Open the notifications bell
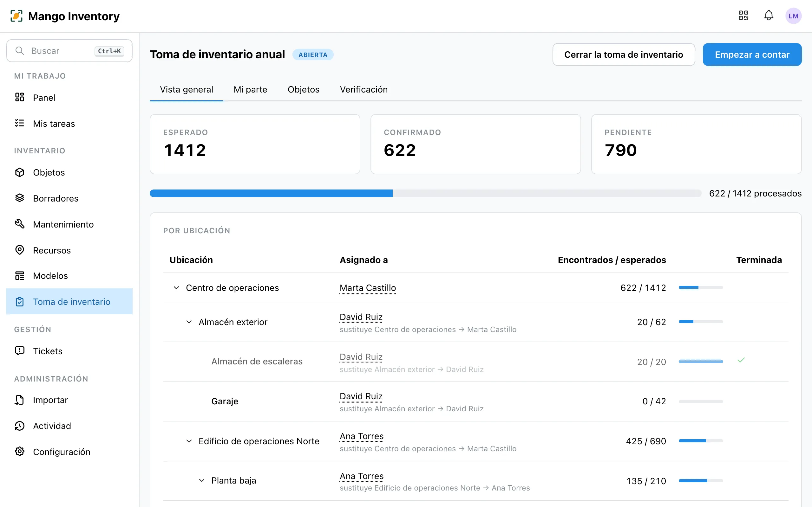Viewport: 812px width, 507px height. [x=769, y=16]
